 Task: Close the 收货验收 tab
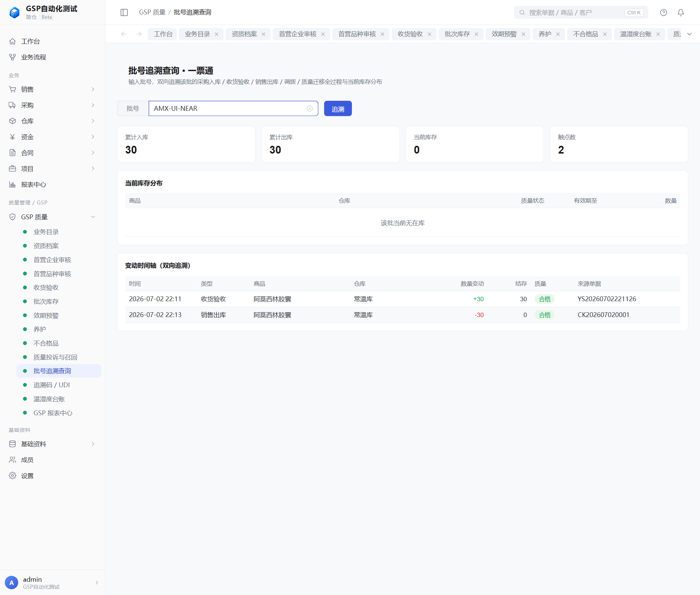pyautogui.click(x=429, y=34)
